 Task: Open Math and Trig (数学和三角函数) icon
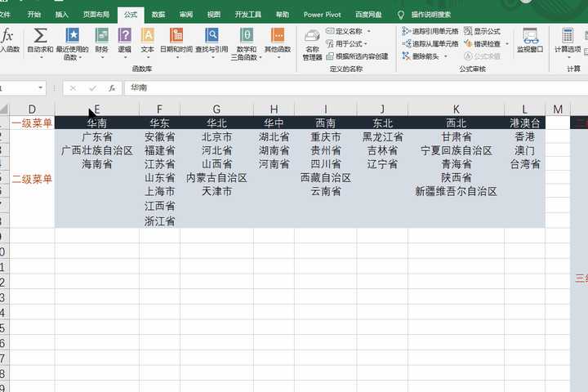247,35
